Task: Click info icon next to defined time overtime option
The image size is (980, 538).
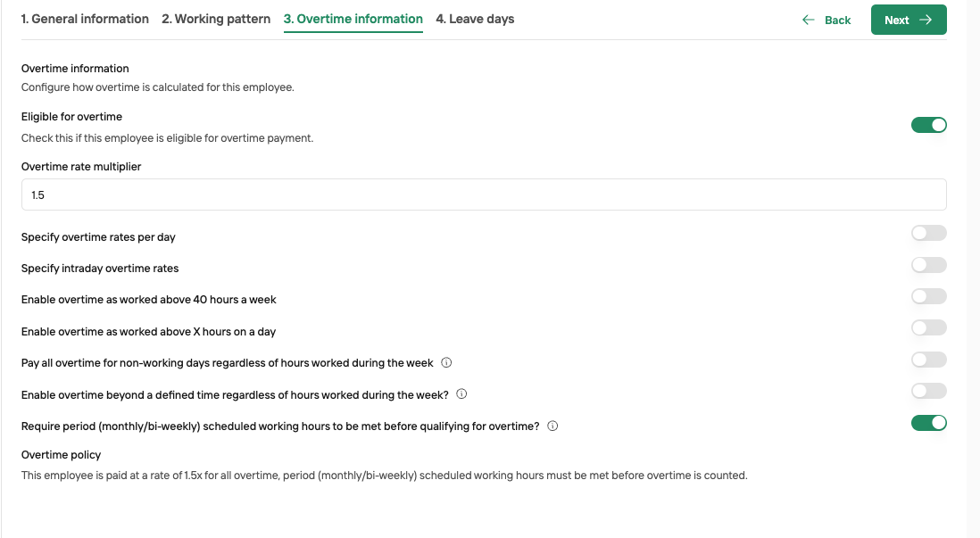Action: tap(461, 393)
